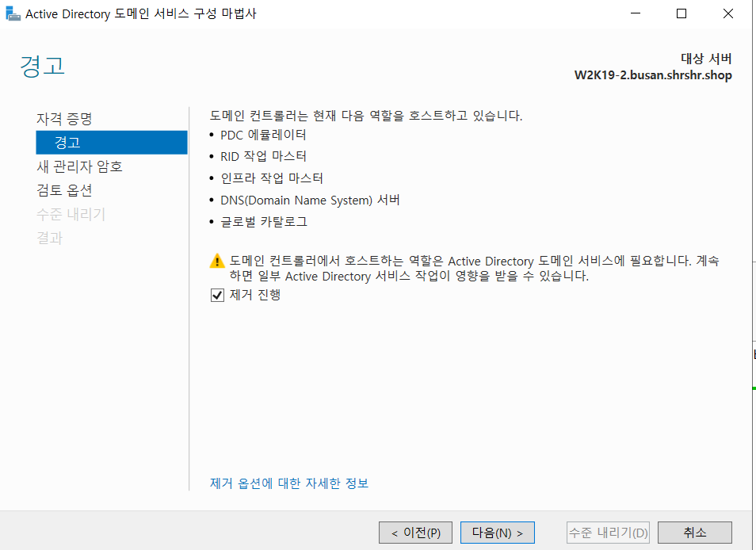The width and height of the screenshot is (756, 550).
Task: Select 자격 증명 step in sidebar
Action: (x=64, y=119)
